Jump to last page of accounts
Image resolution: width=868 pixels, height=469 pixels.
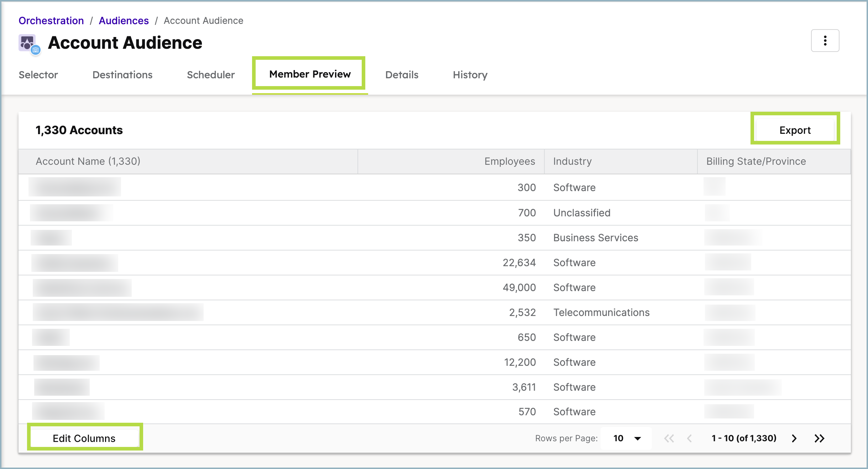click(x=819, y=438)
